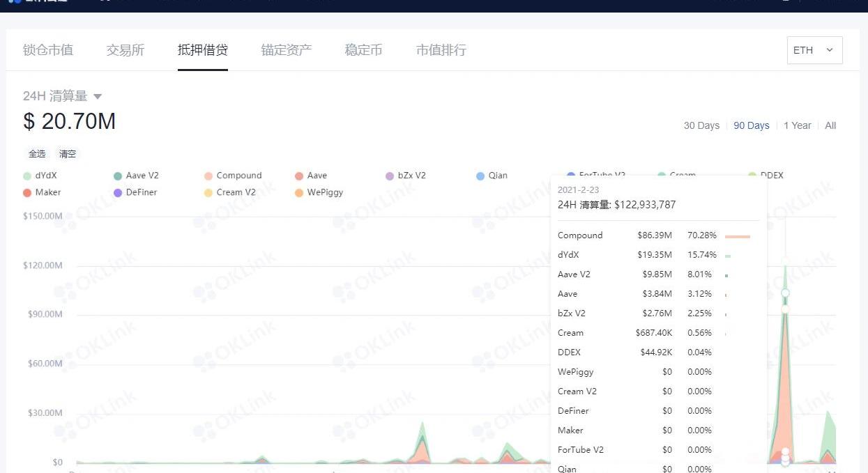Click the ETH dropdown chevron arrow
Viewport: 868px width, 473px height.
tap(830, 50)
